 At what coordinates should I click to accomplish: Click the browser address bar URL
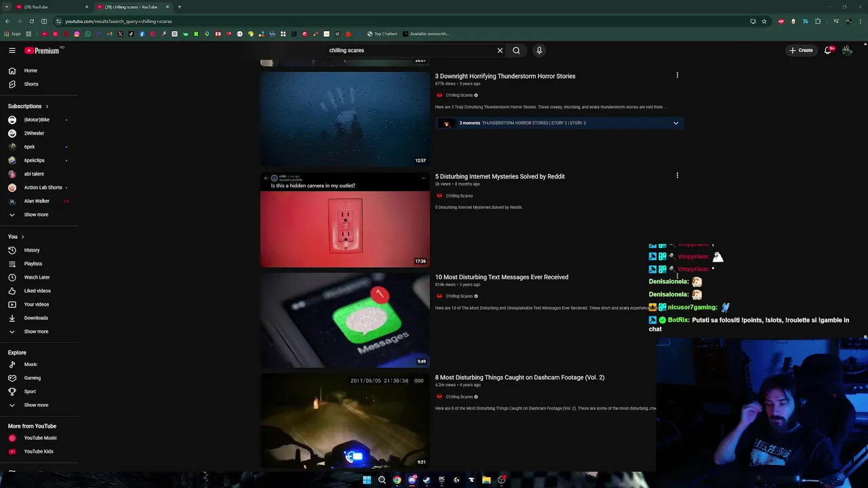(x=119, y=21)
